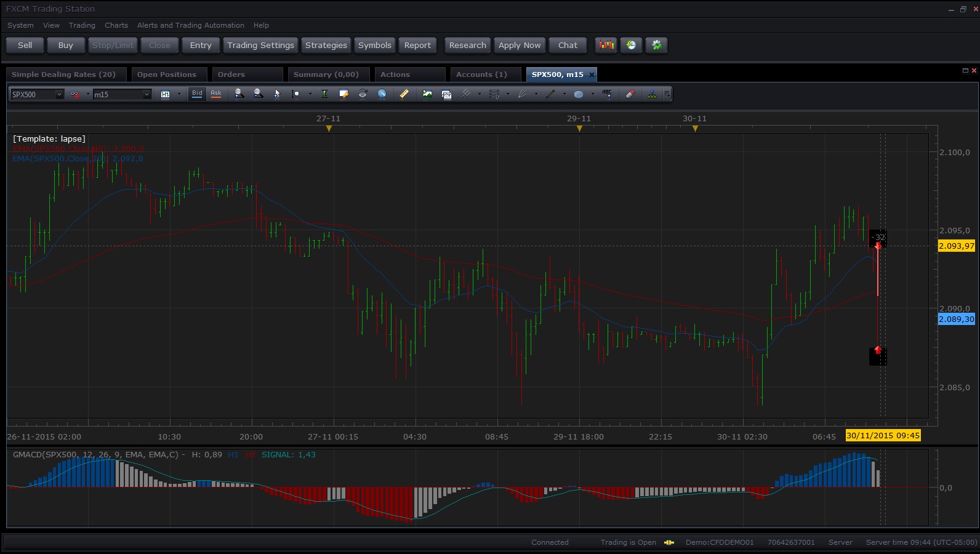Click the note edit icon
The image size is (980, 554).
click(x=343, y=94)
